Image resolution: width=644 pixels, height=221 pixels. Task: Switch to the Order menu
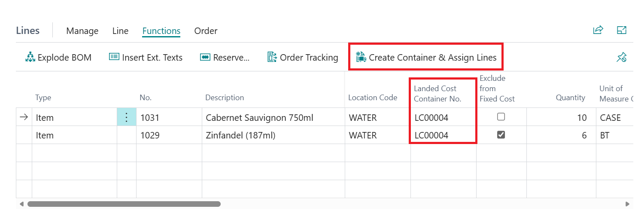[x=206, y=31]
